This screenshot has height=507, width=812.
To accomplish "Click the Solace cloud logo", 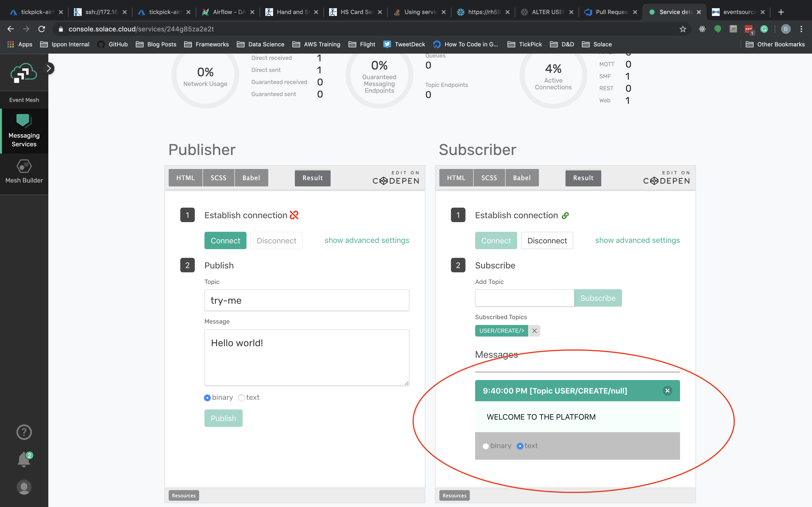I will (x=23, y=73).
